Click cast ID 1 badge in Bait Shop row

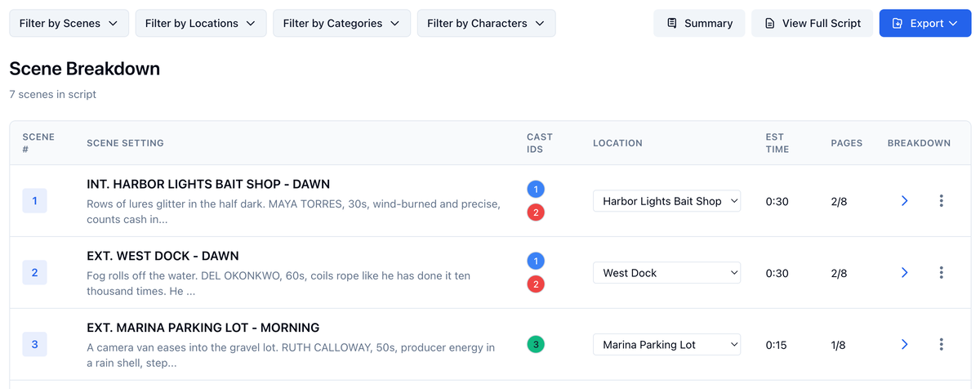[x=536, y=190]
